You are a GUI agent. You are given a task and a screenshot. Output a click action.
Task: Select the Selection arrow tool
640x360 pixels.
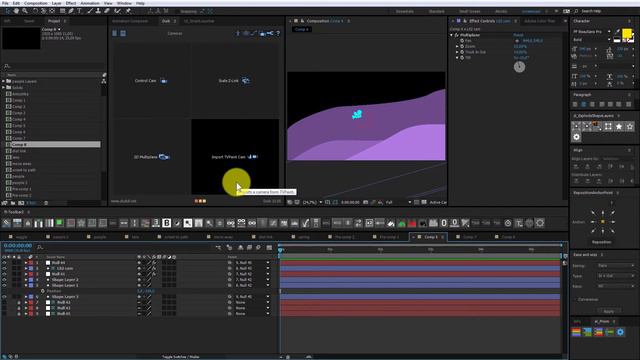[8, 11]
